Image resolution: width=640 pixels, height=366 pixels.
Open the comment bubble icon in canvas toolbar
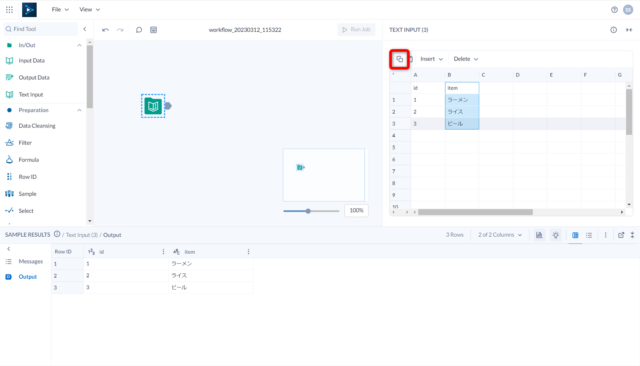[x=139, y=30]
